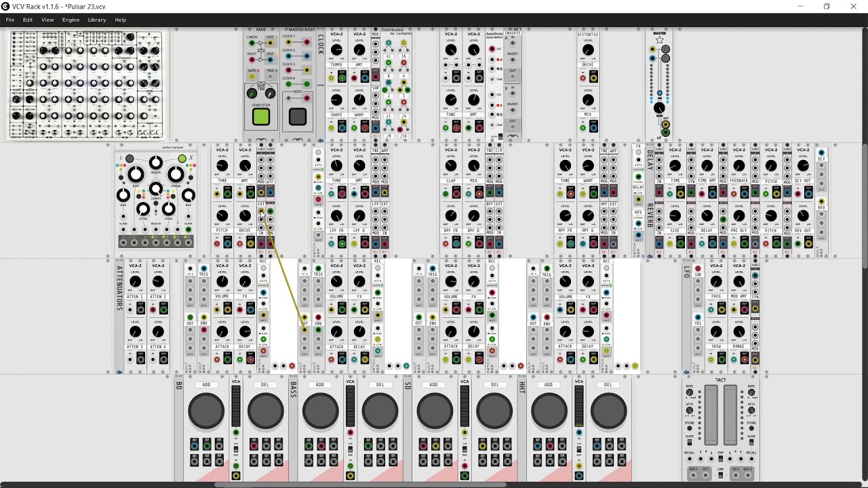Toggle the TACT EXP switch

pyautogui.click(x=720, y=458)
